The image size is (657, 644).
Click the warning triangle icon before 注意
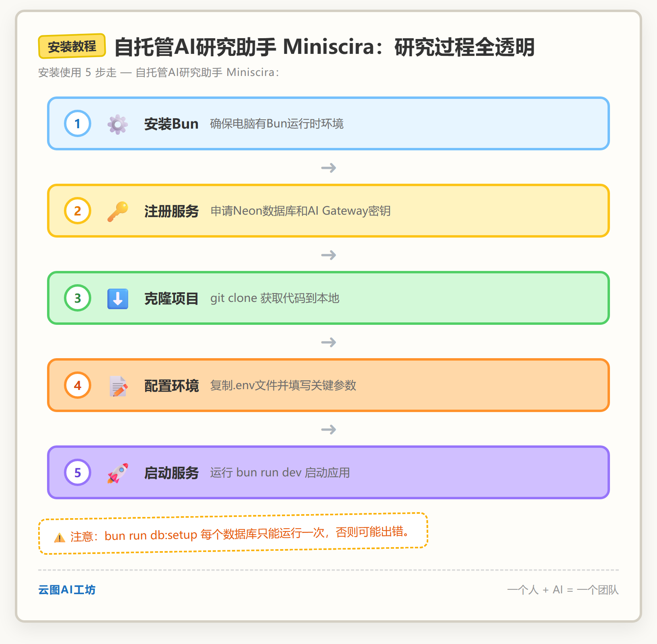point(60,537)
